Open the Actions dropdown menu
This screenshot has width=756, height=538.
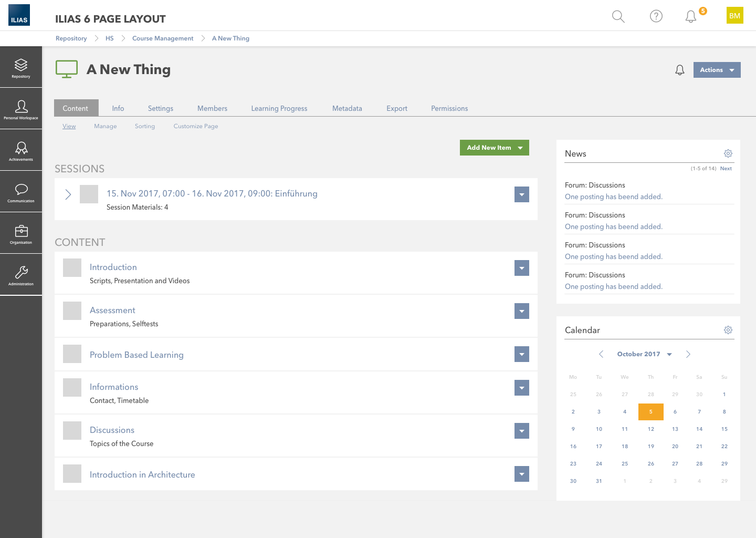pyautogui.click(x=717, y=70)
